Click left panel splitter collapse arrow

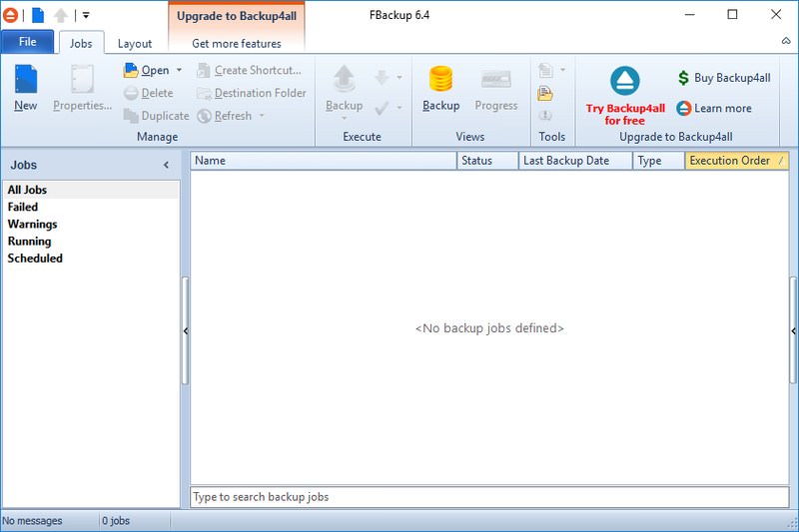click(x=186, y=331)
